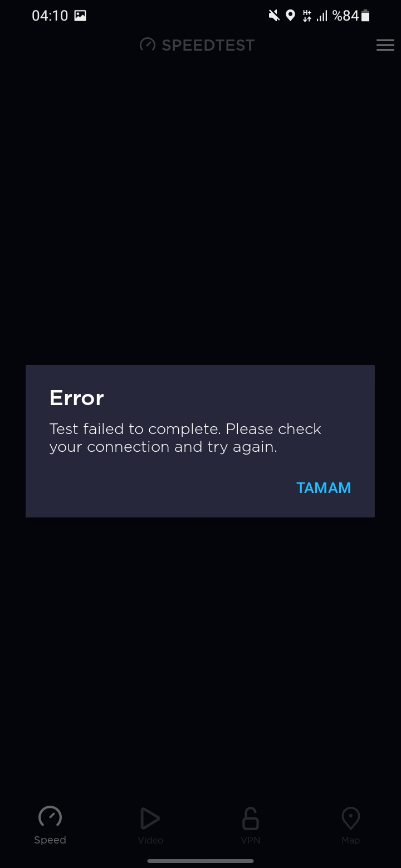Tap the Speed tab label
Viewport: 401px width, 868px height.
[x=50, y=840]
